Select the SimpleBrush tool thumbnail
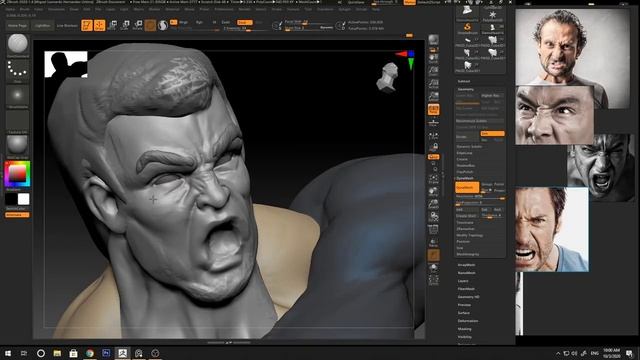The image size is (640, 360). pyautogui.click(x=467, y=28)
